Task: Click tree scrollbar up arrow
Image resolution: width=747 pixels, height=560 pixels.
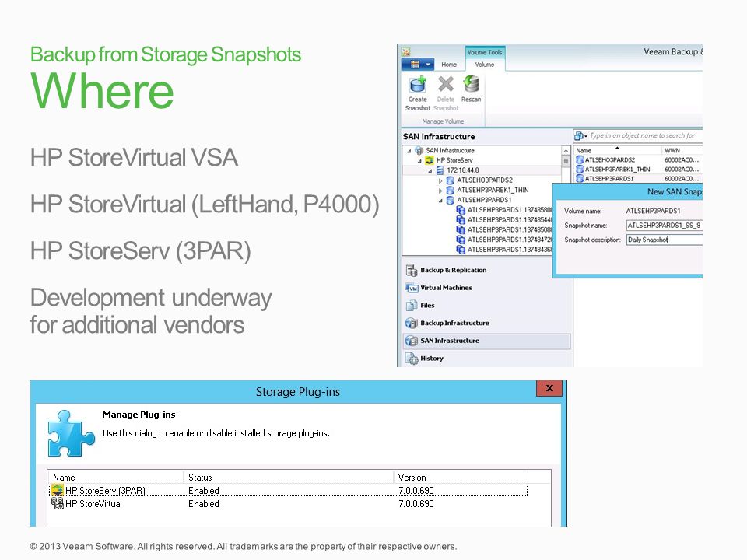Action: 566,150
